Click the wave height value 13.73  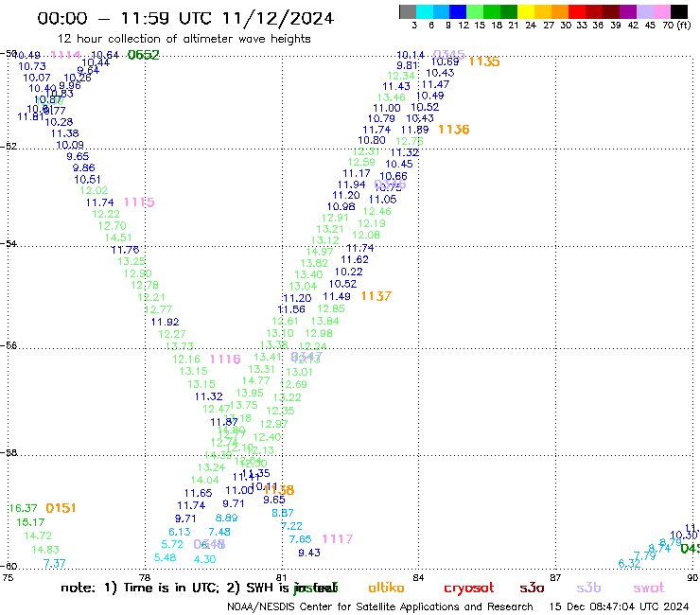[x=179, y=346]
